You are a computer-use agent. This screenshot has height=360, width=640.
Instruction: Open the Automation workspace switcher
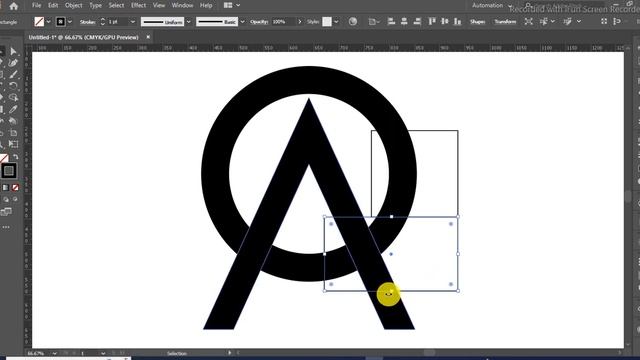tap(491, 5)
